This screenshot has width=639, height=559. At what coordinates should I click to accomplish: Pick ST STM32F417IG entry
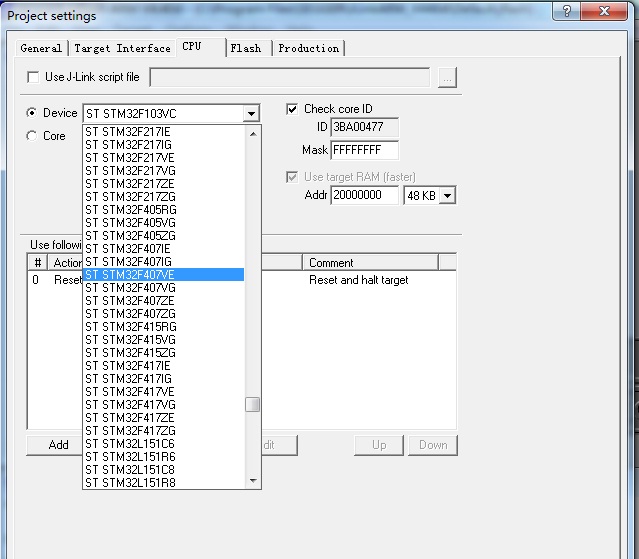pyautogui.click(x=163, y=379)
